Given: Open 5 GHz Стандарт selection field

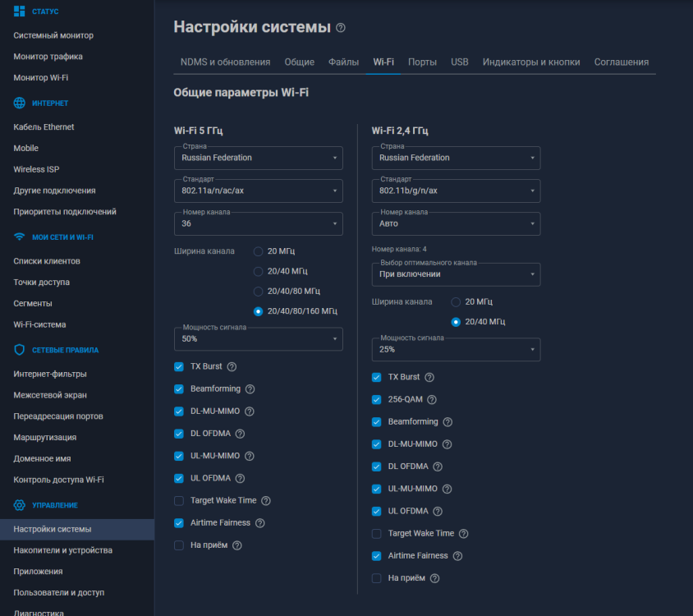Looking at the screenshot, I should coord(258,191).
